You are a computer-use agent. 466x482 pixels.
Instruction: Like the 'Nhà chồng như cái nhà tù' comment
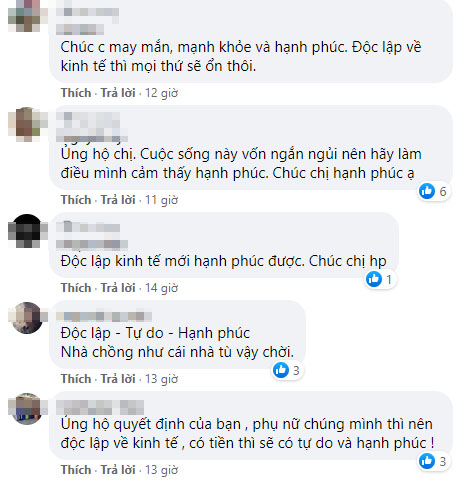pos(76,379)
